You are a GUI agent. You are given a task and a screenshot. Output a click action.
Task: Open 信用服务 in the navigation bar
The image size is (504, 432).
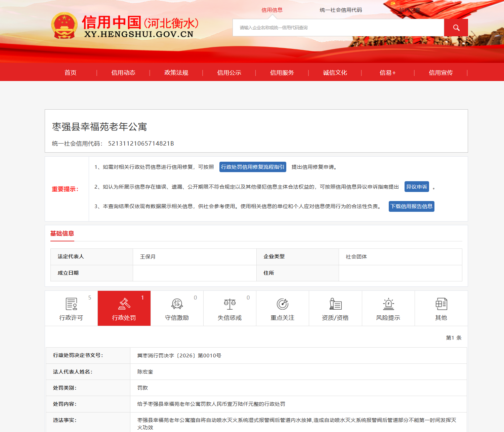click(x=282, y=73)
